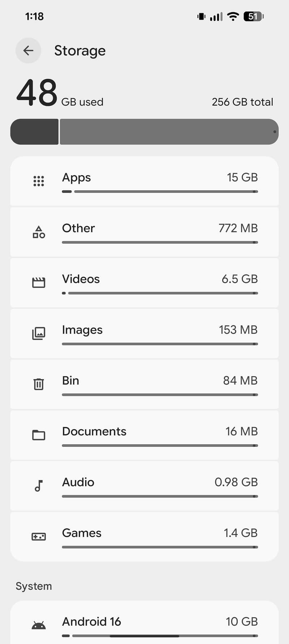Tap the back arrow button
Viewport: 289px width, 644px height.
[x=28, y=51]
